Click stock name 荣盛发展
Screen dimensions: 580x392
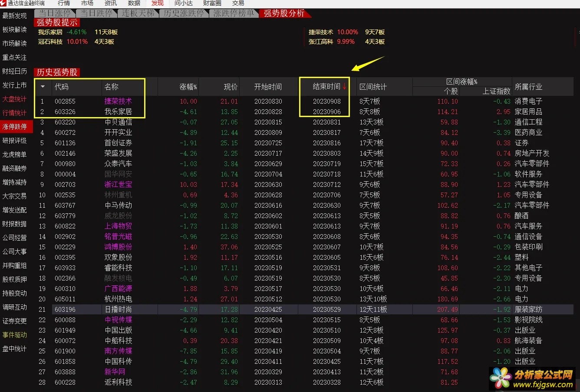[118, 153]
